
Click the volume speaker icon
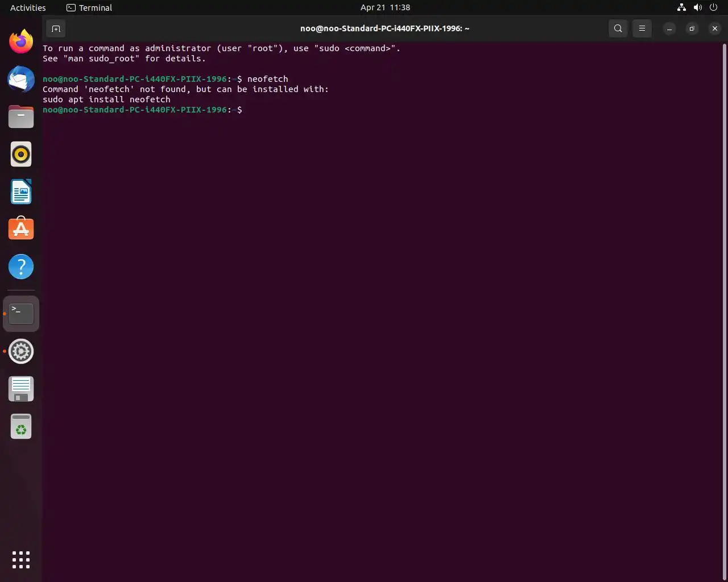click(697, 8)
